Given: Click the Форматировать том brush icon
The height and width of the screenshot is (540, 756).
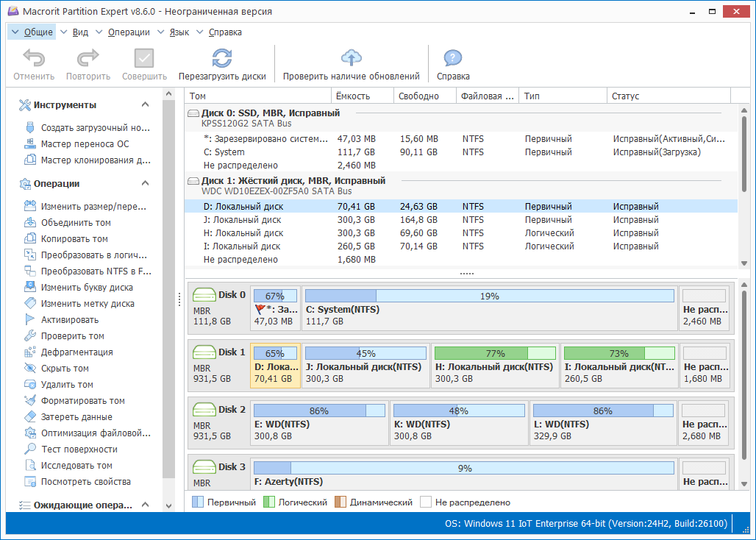Looking at the screenshot, I should coord(30,401).
